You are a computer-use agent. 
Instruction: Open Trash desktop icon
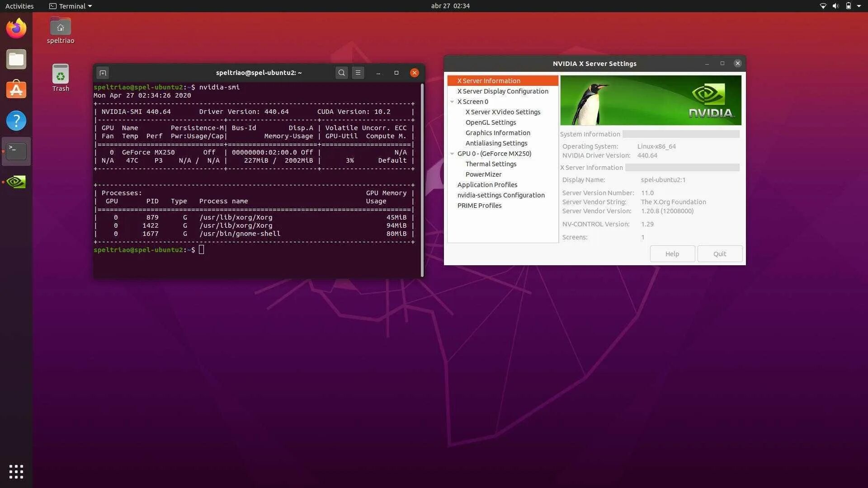click(60, 78)
